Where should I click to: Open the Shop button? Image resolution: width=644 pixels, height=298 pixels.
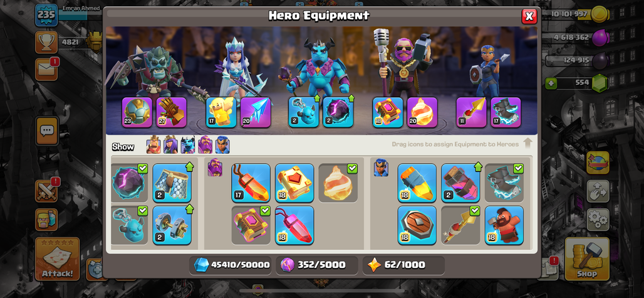coord(587,259)
